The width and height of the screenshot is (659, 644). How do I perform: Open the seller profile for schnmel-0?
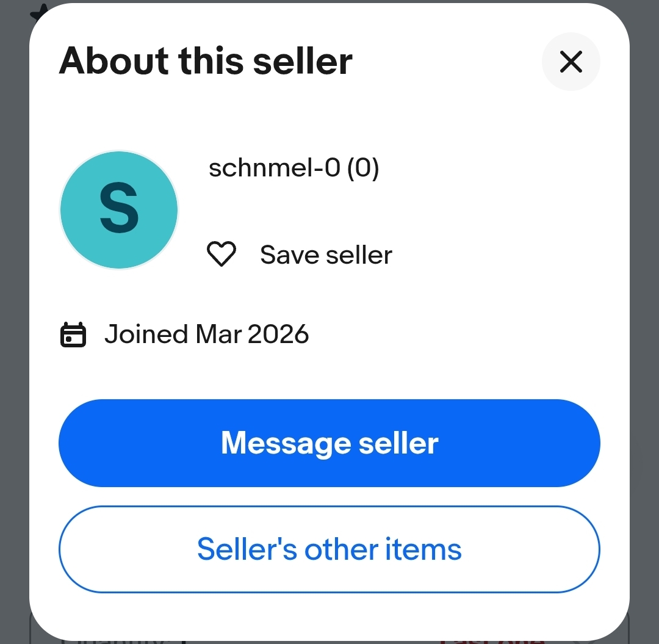[294, 168]
